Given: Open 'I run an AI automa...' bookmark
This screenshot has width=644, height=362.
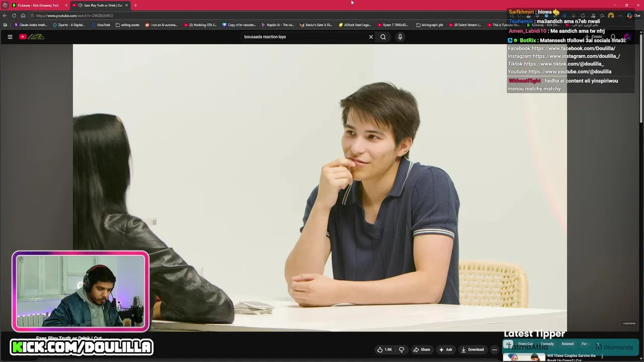Looking at the screenshot, I should (162, 25).
